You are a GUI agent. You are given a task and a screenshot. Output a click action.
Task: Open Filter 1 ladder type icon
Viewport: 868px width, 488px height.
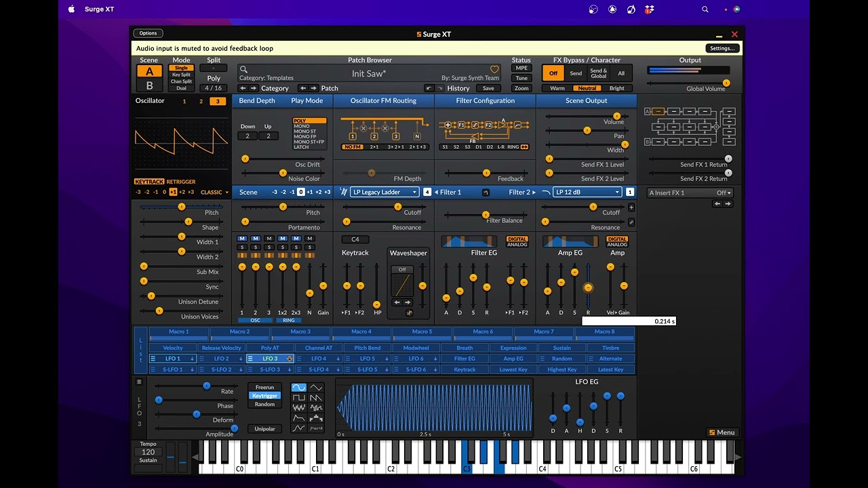point(344,192)
